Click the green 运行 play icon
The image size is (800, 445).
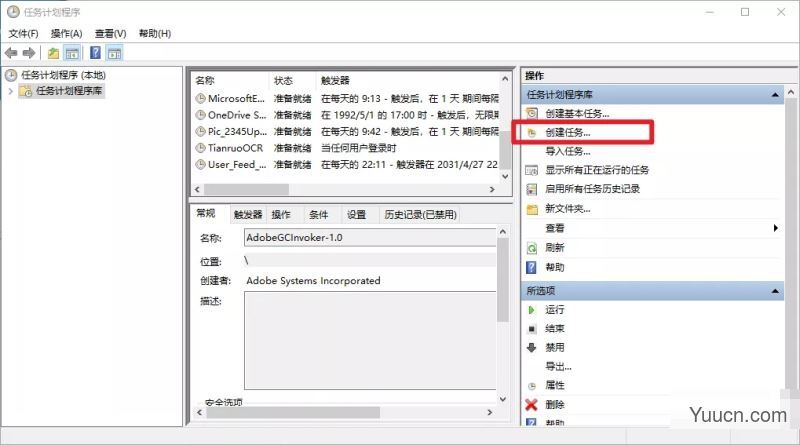pyautogui.click(x=531, y=310)
